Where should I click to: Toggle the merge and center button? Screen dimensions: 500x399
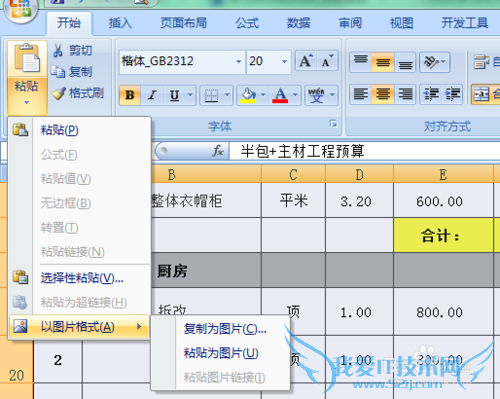(x=486, y=94)
